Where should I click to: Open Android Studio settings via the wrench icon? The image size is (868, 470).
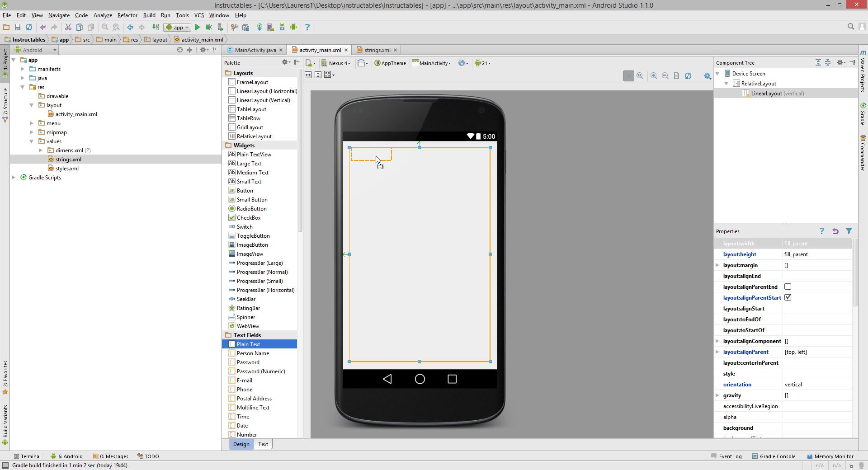click(234, 27)
